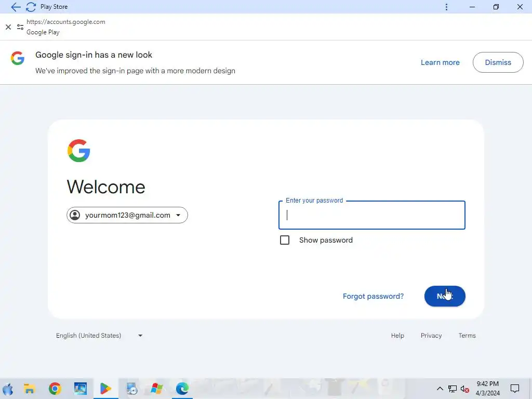Image resolution: width=532 pixels, height=399 pixels.
Task: Click the large Google G logo above Welcome
Action: (x=79, y=151)
